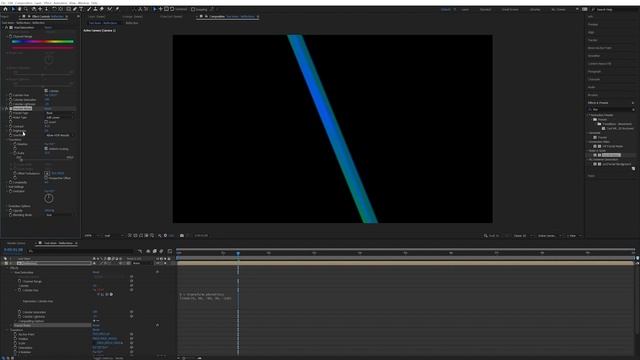Toggle the highlighted Fractal Noise effect fx switch
The image size is (640, 360).
(6, 109)
